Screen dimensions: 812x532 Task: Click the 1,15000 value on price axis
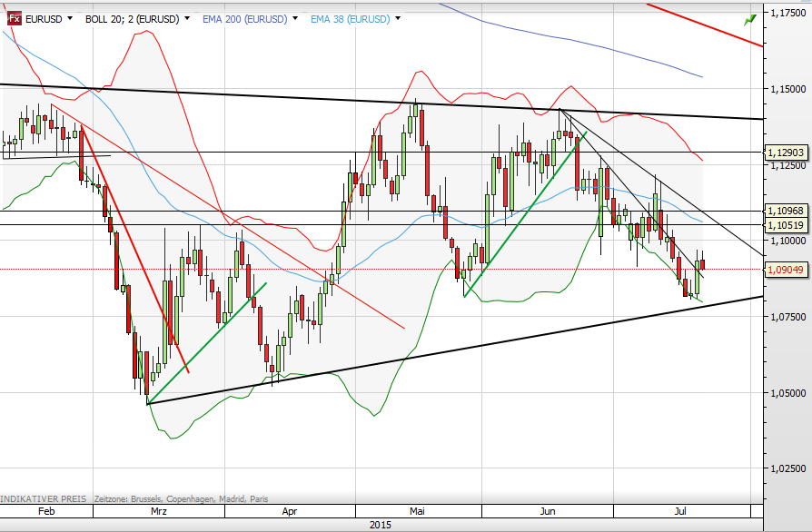click(x=787, y=89)
